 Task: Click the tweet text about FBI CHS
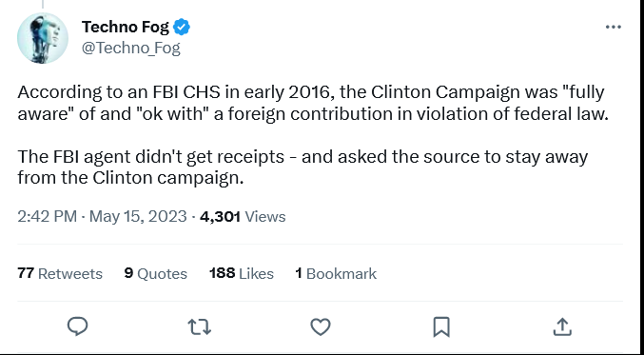point(313,103)
